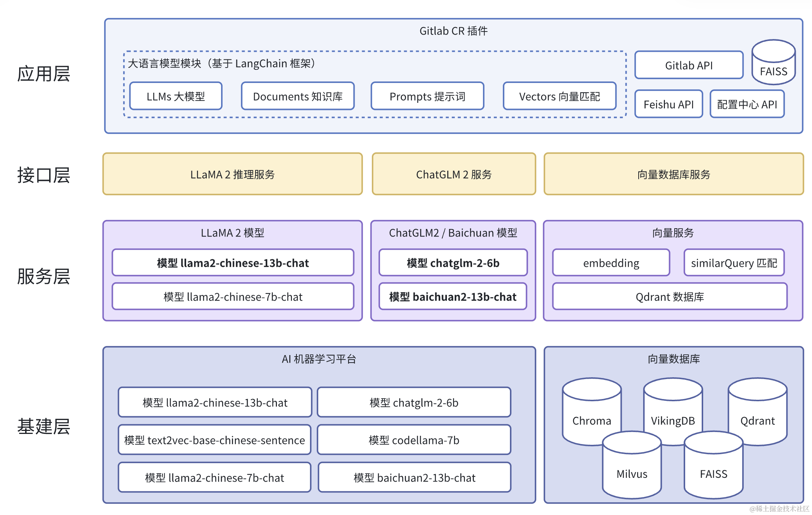The image size is (812, 515).
Task: Click the Documents 知识库 box
Action: [298, 96]
